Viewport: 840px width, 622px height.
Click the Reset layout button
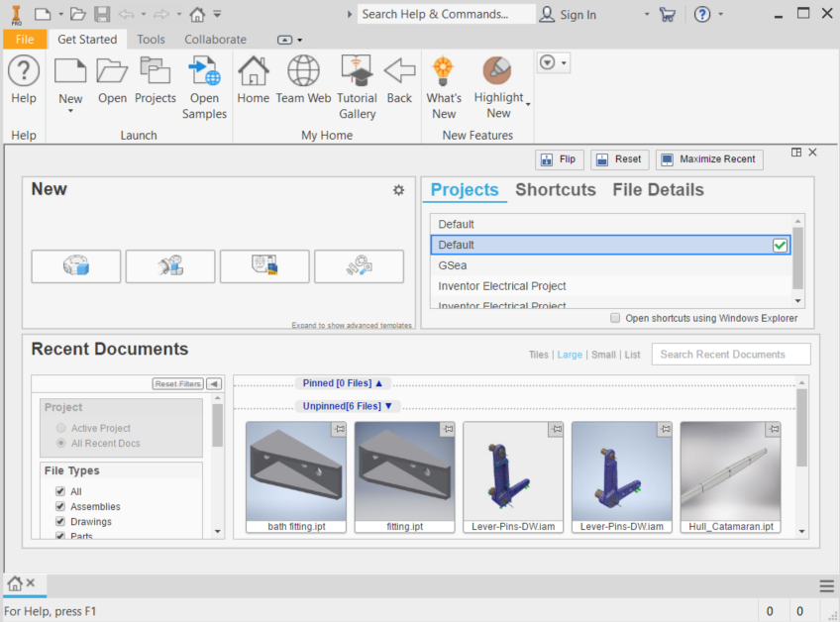coord(620,159)
